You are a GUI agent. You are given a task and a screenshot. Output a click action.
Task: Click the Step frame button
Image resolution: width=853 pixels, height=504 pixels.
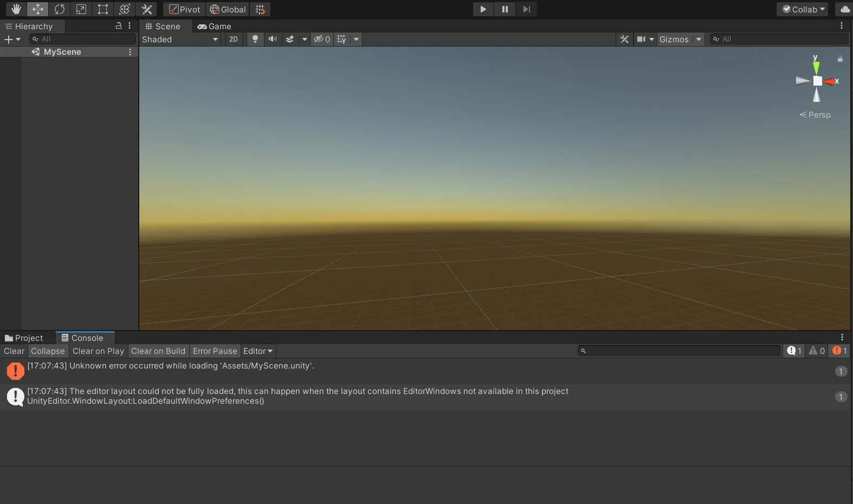click(x=526, y=9)
